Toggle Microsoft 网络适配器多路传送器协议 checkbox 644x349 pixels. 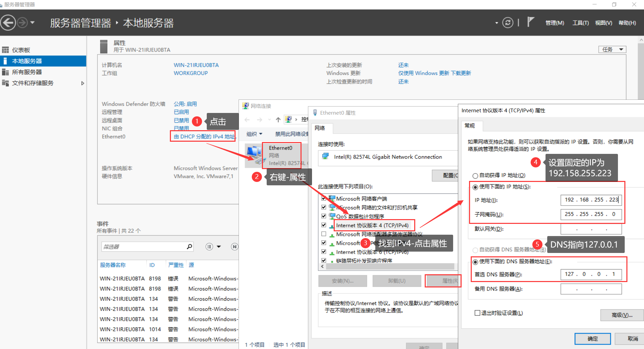pos(324,234)
